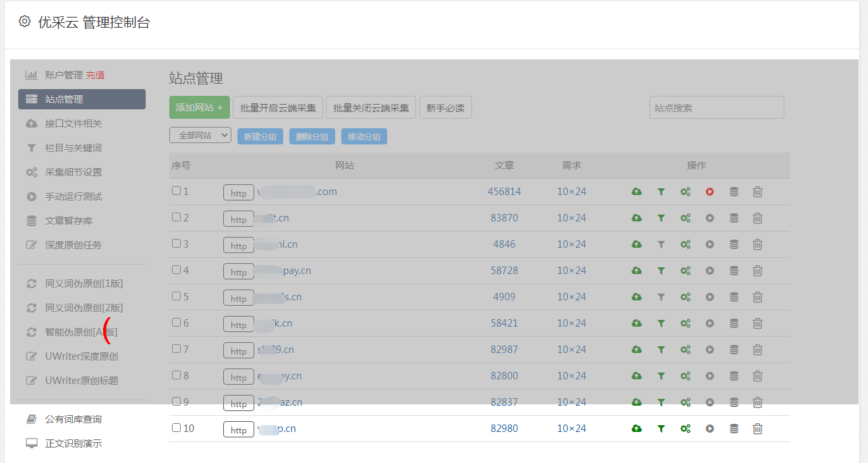Open the database stack icon in row 7

click(734, 350)
